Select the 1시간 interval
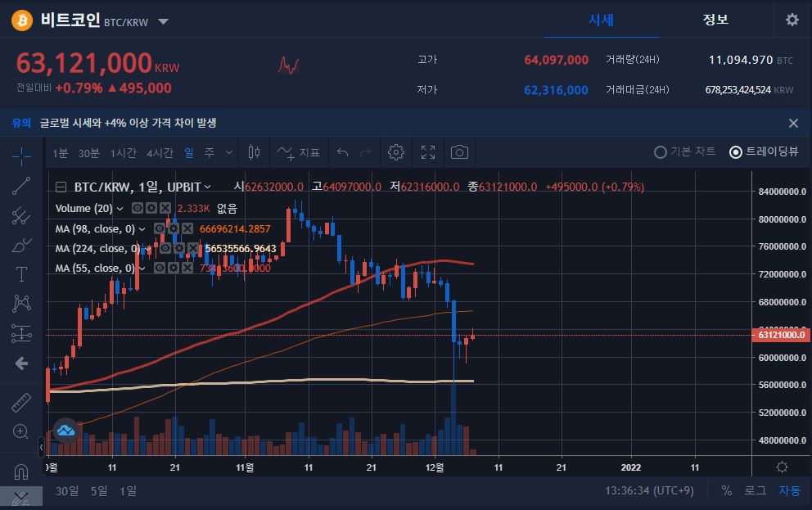This screenshot has height=510, width=812. [x=124, y=153]
